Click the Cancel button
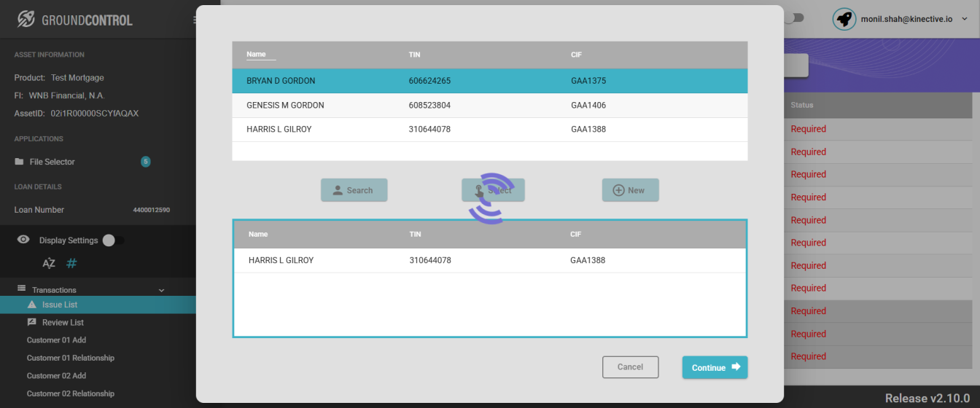The width and height of the screenshot is (980, 408). pyautogui.click(x=630, y=367)
